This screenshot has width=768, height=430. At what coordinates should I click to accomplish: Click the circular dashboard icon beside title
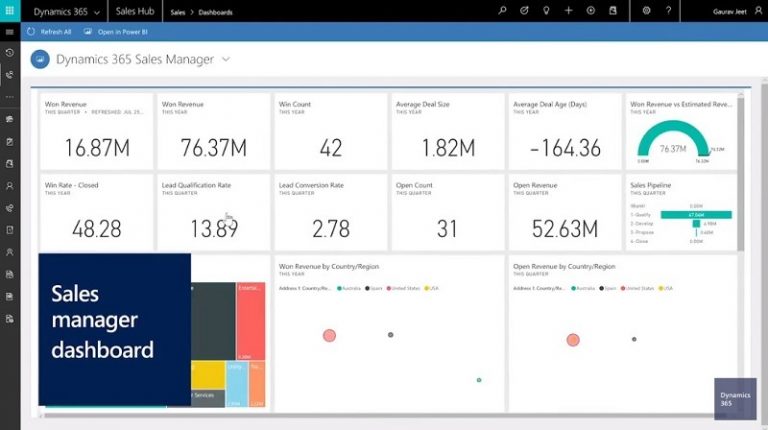click(40, 60)
